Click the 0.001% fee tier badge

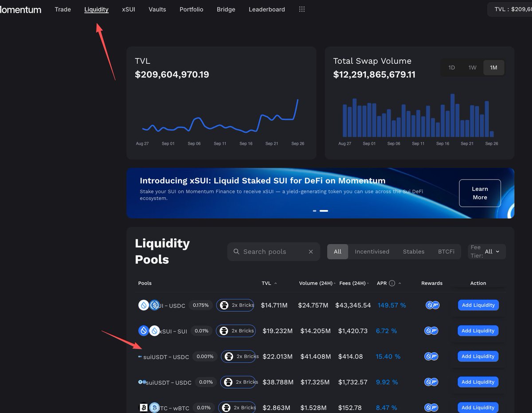pos(205,357)
